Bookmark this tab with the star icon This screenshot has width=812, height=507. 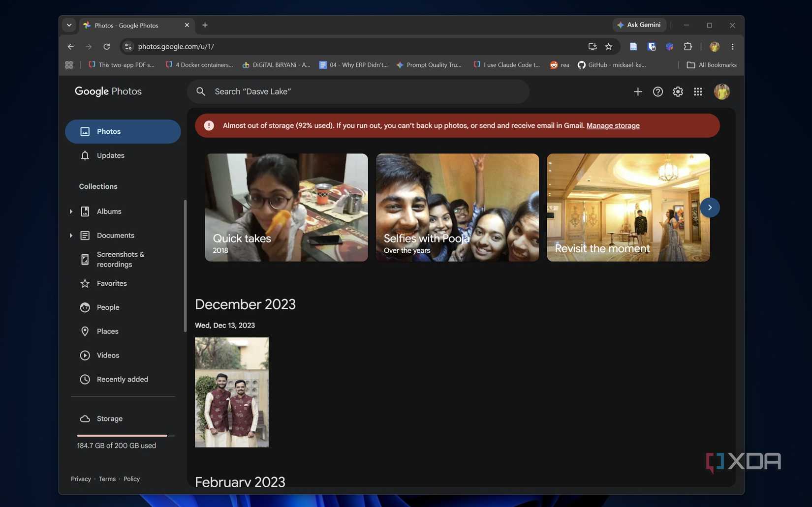point(609,47)
